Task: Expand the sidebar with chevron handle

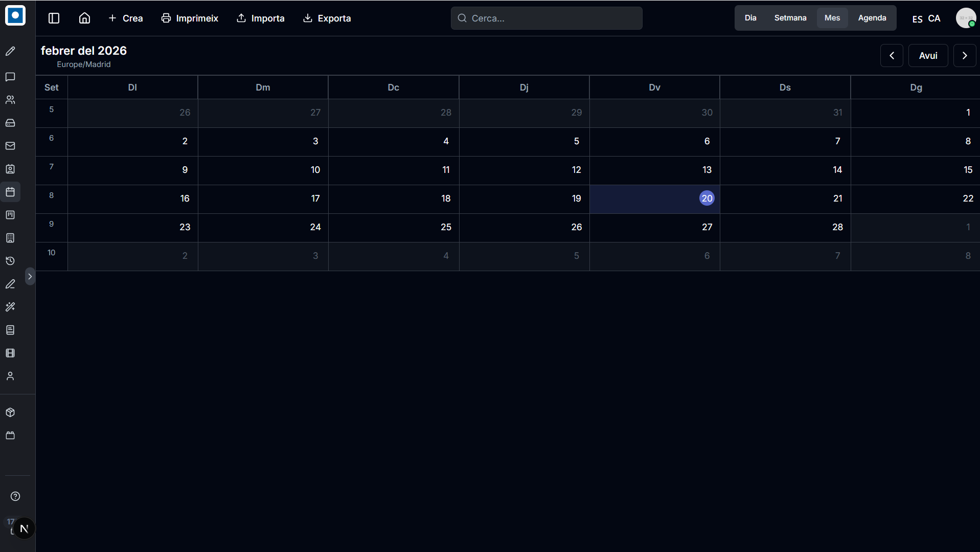Action: 30,276
